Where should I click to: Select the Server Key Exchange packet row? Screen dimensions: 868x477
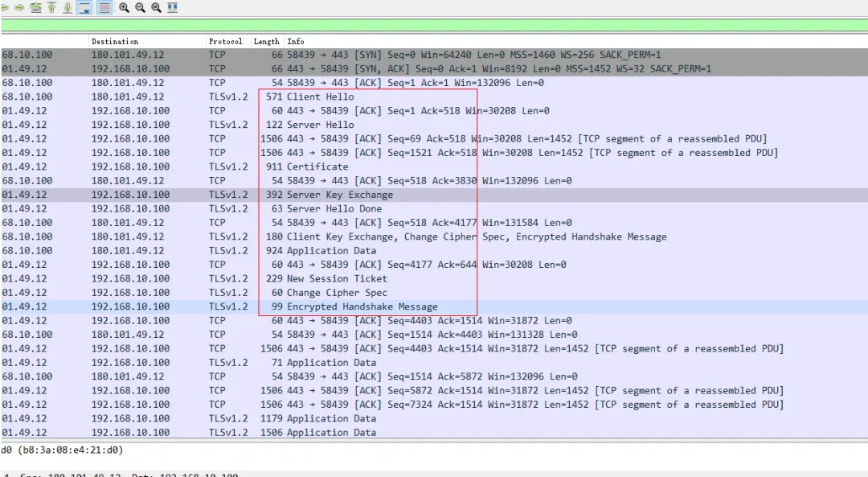pos(321,194)
